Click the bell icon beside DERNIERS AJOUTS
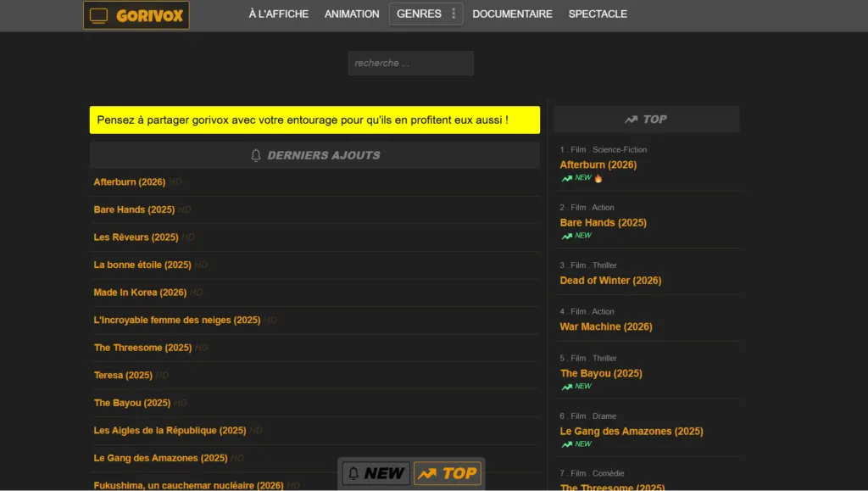Viewport: 868px width, 491px height. (x=256, y=153)
